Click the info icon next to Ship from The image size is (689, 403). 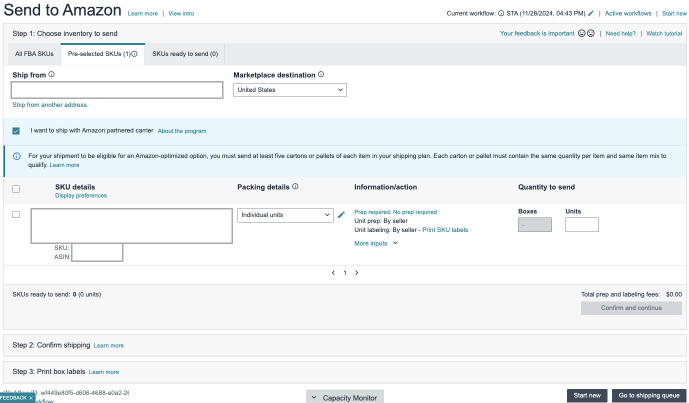[x=52, y=74]
